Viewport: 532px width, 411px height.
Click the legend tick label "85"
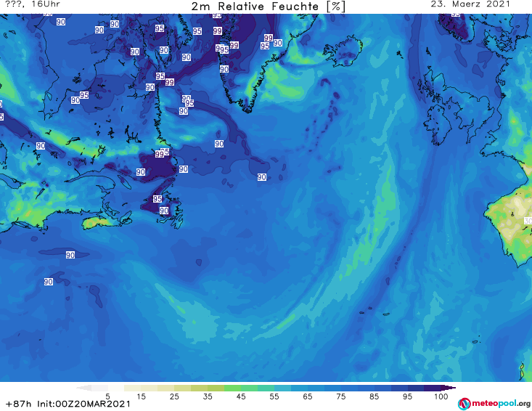click(x=374, y=396)
